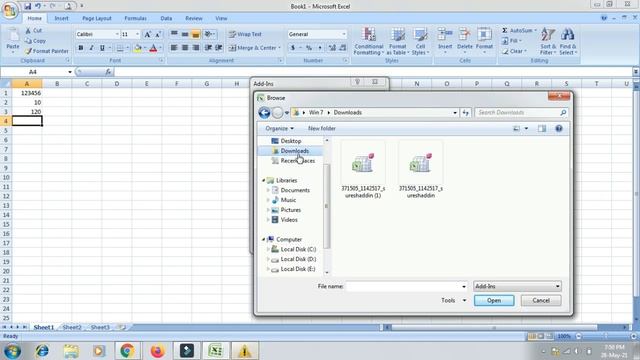
Task: Open the Insert ribbon tab
Action: 62,18
